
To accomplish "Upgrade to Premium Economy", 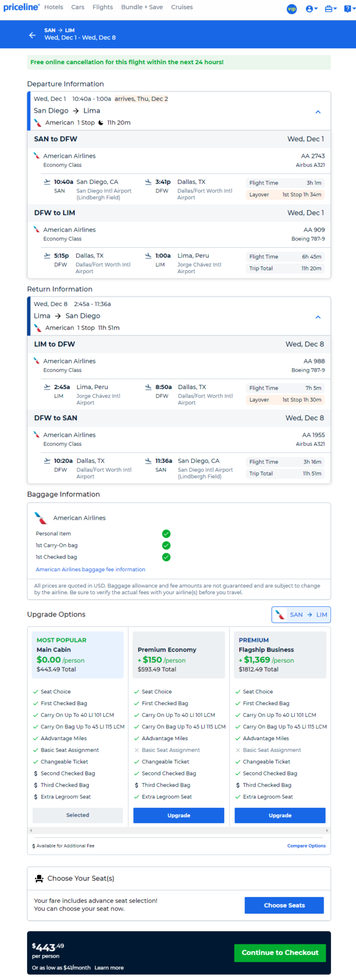I will click(x=179, y=815).
